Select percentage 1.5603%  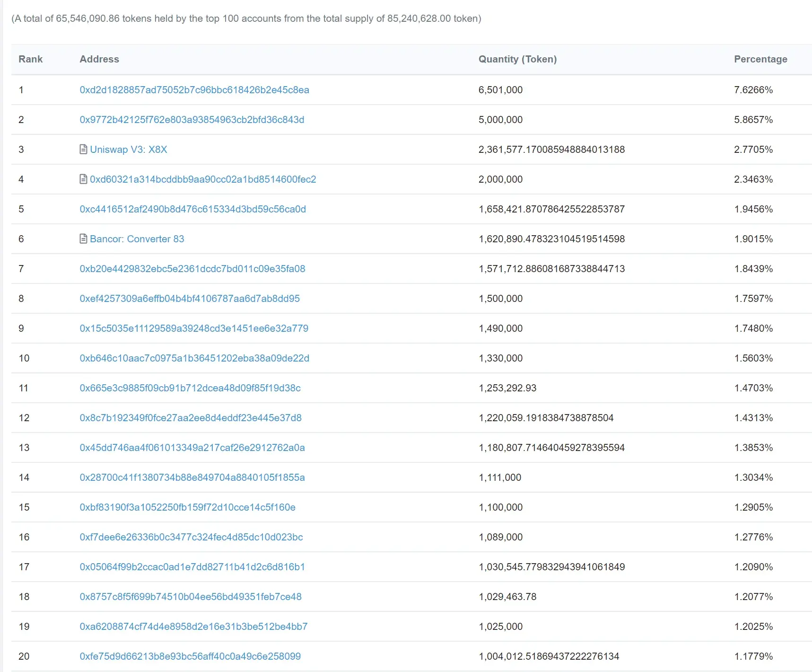(x=753, y=358)
